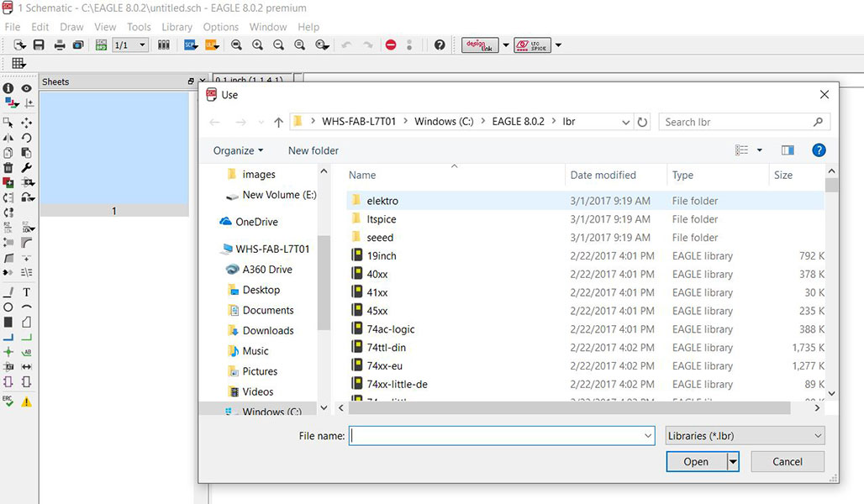Viewport: 864px width, 504px height.
Task: Go up one folder level
Action: [x=278, y=123]
